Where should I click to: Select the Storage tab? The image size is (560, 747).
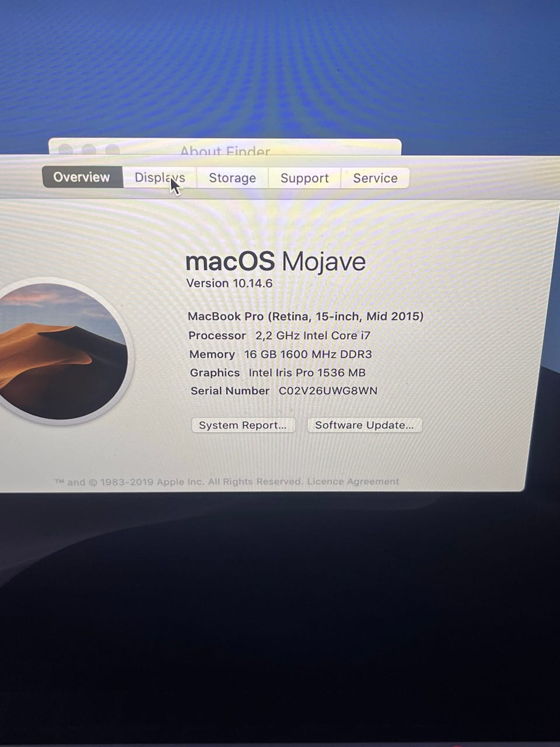[x=232, y=178]
